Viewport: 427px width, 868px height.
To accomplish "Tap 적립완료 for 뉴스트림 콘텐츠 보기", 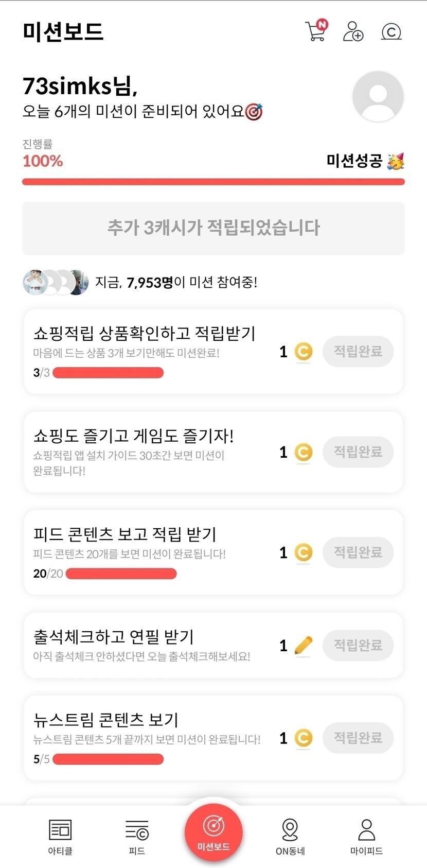I will coord(358,738).
